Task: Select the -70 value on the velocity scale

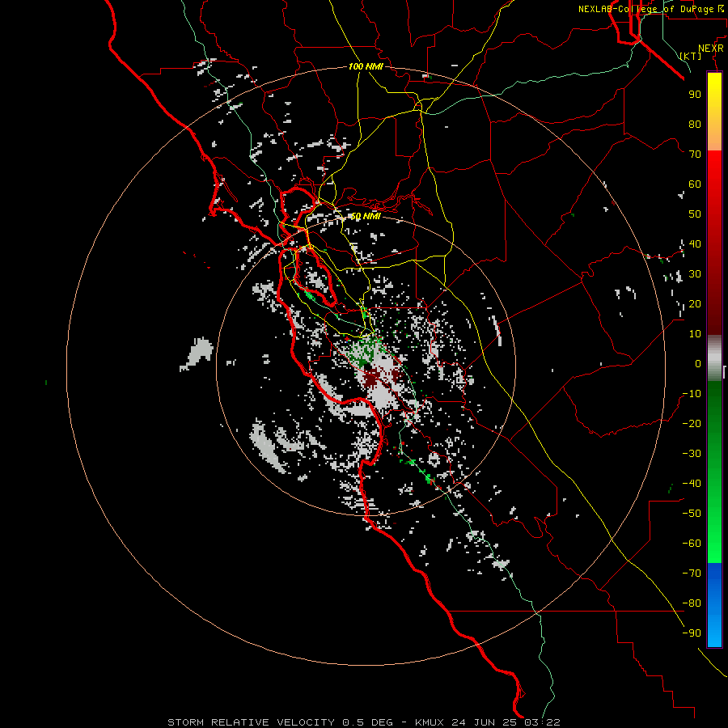Action: (692, 574)
